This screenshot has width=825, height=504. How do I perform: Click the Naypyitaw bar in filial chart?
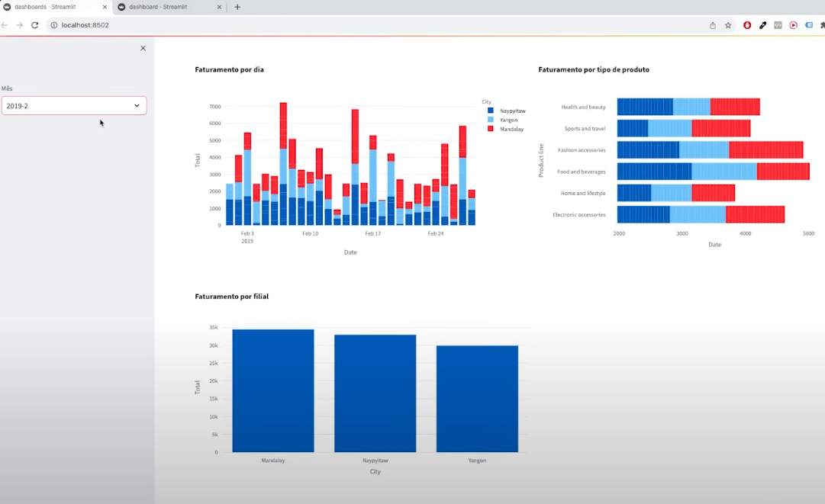point(375,393)
